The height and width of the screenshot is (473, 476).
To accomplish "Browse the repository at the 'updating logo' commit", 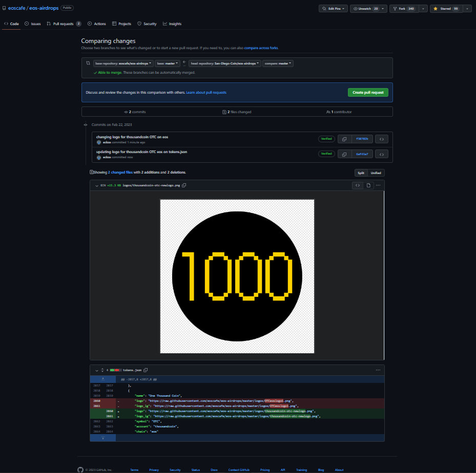I will (382, 154).
